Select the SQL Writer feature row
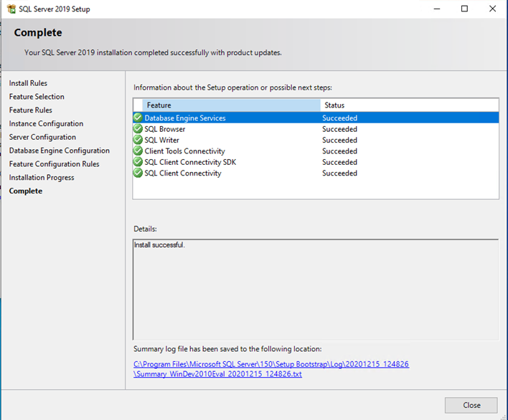 point(316,140)
